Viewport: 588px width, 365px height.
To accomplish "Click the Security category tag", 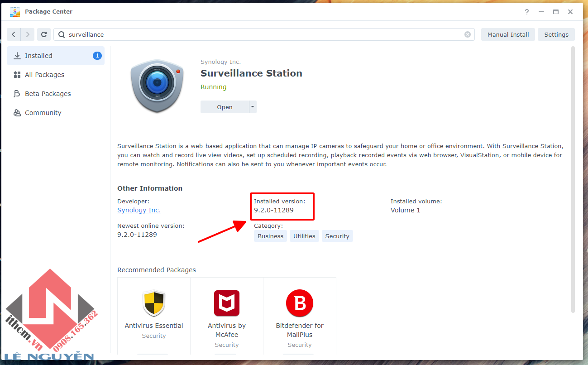I will click(337, 236).
